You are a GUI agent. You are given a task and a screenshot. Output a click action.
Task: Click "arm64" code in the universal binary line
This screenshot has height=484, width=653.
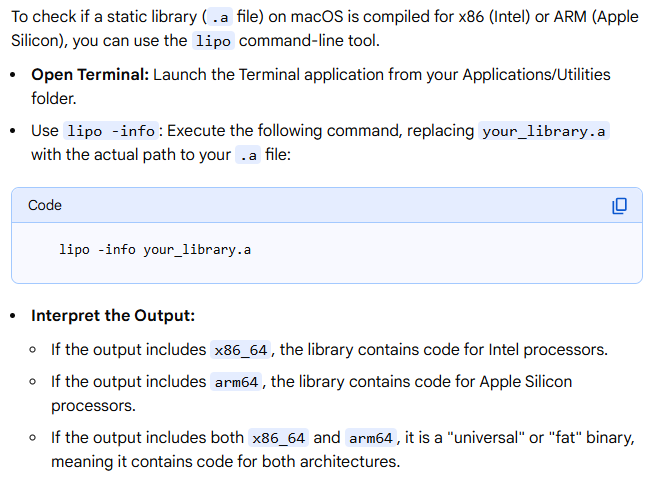pos(370,438)
